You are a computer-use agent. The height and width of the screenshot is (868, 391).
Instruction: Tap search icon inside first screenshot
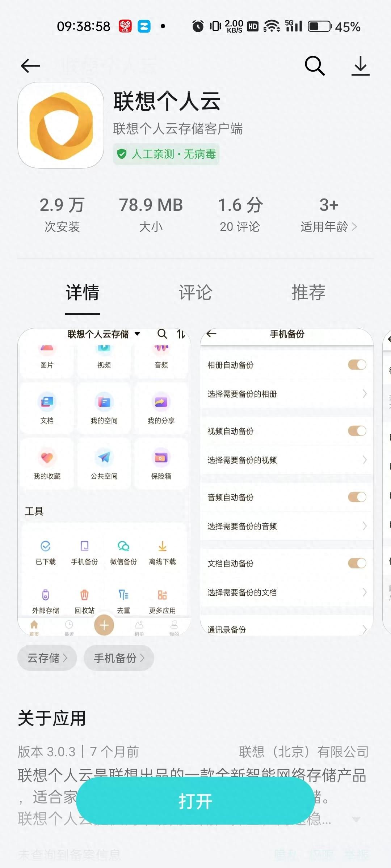point(162,334)
